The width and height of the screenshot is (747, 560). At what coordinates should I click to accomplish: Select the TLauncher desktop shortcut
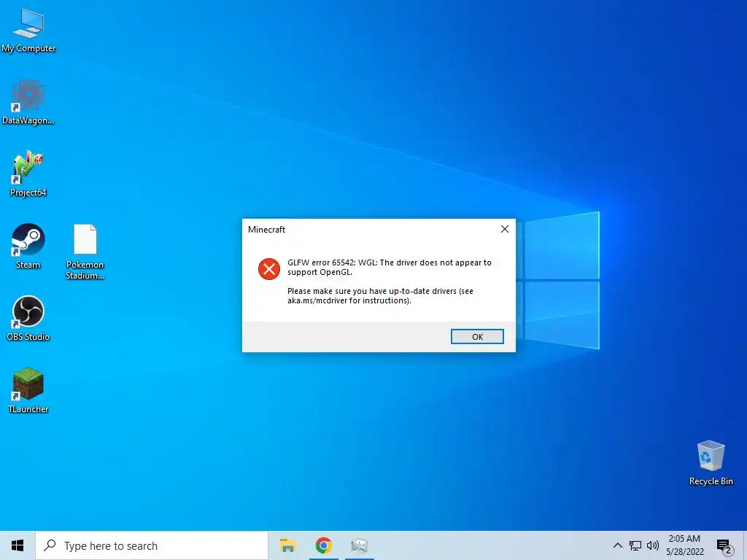click(28, 391)
